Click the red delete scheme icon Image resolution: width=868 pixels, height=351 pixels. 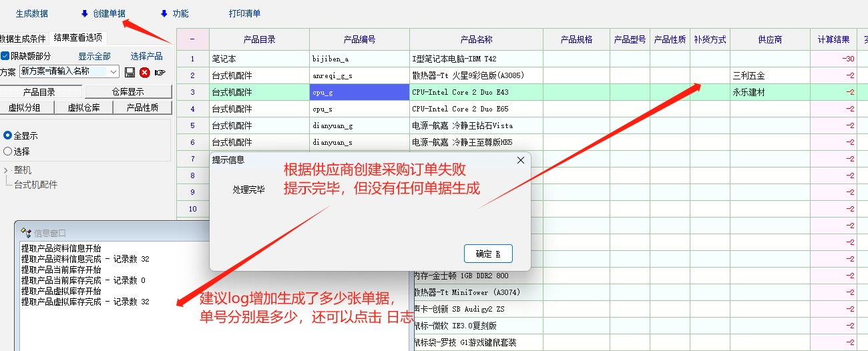pyautogui.click(x=144, y=72)
